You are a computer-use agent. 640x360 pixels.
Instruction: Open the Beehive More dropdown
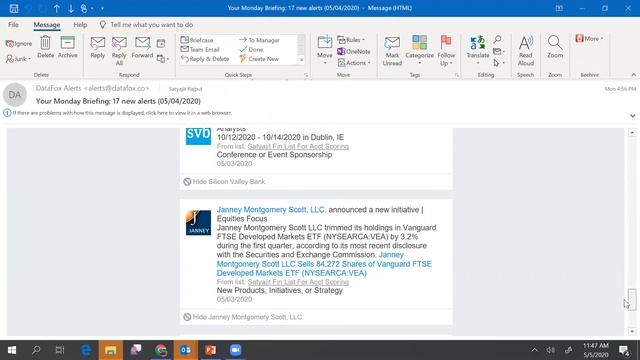(x=589, y=38)
